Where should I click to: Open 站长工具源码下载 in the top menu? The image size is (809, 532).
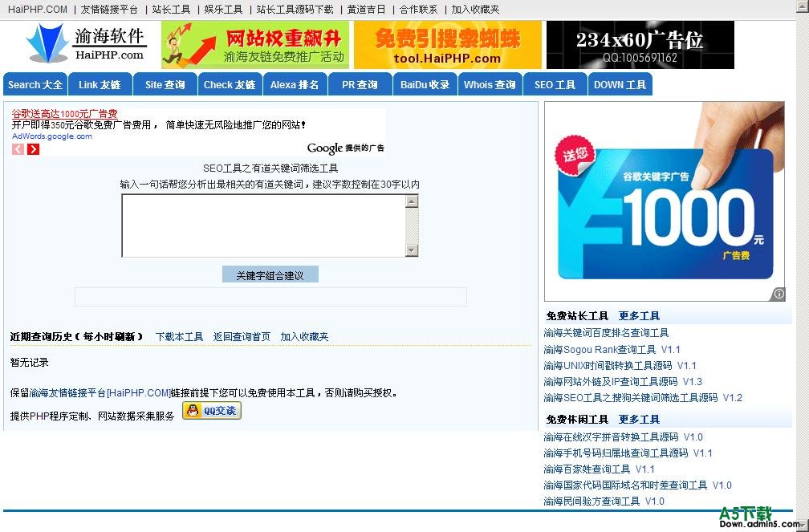click(x=295, y=10)
